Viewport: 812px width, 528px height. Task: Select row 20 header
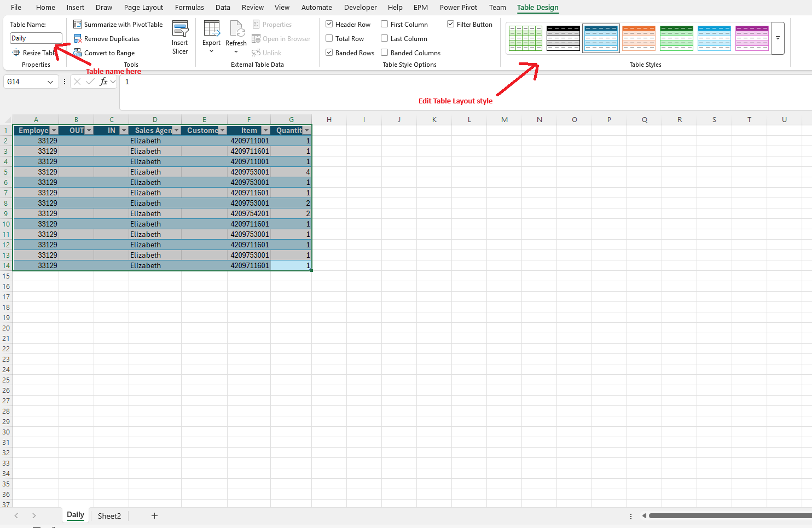[x=6, y=328]
